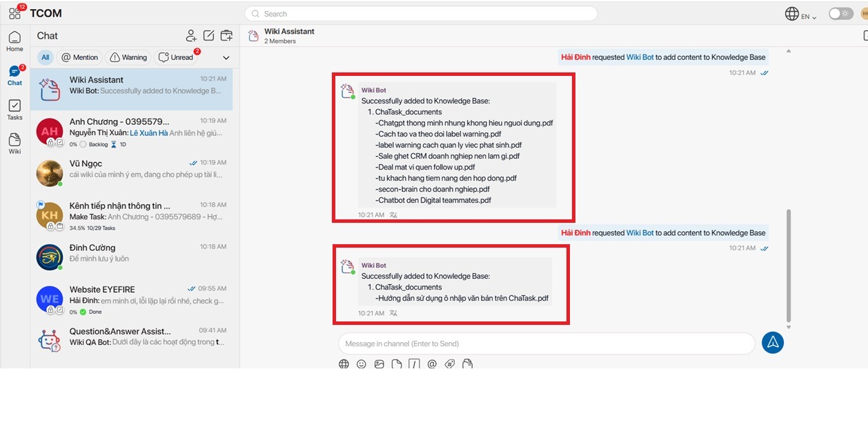The image size is (868, 447).
Task: Open the EN language dropdown
Action: 809,17
